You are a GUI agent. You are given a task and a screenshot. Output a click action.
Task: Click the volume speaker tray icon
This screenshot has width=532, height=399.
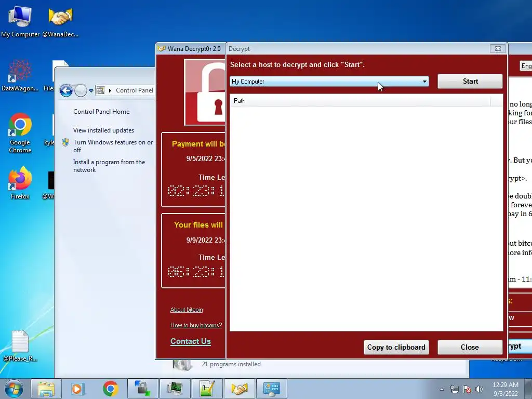point(479,389)
